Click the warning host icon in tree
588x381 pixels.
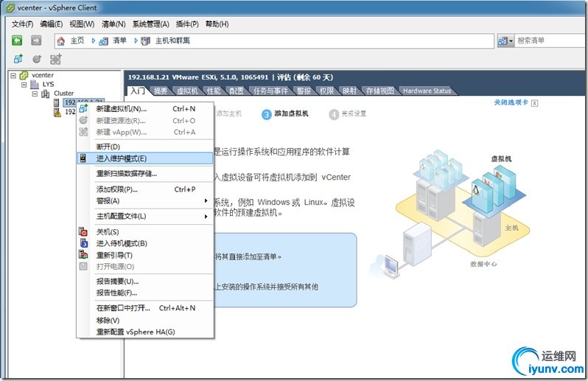pos(57,112)
